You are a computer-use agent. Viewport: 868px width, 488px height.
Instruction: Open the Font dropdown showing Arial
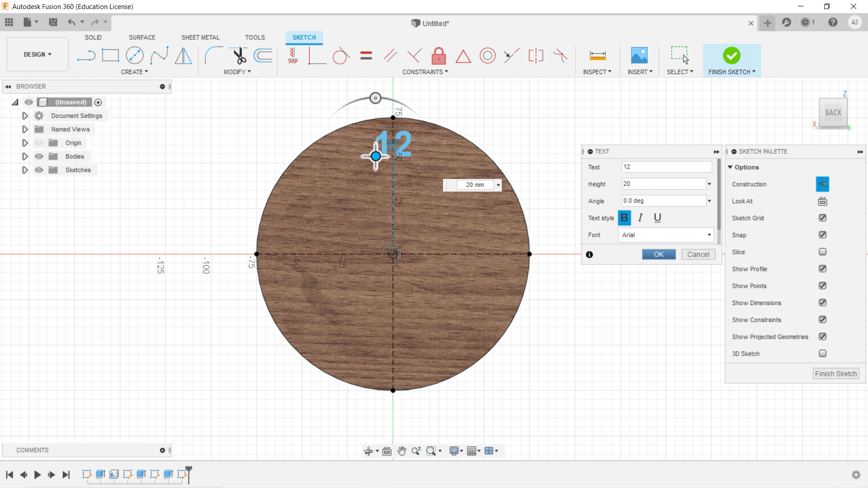point(665,235)
